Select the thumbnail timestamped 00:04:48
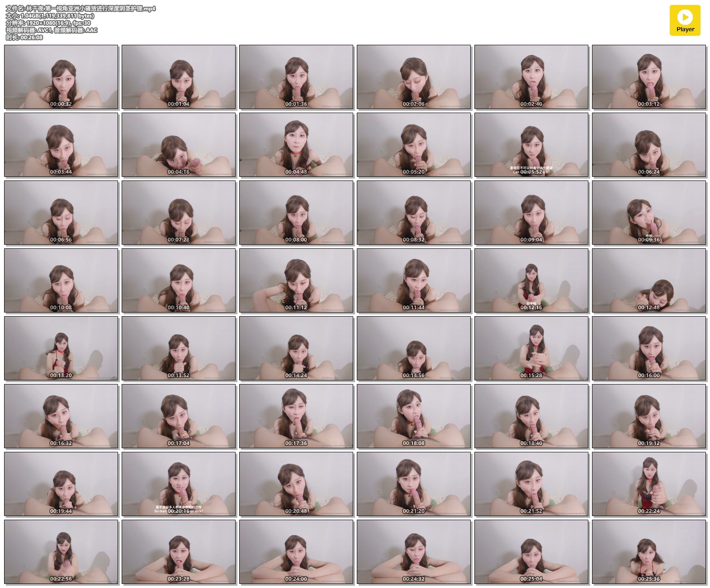Viewport: 710px width, 588px height. pos(296,145)
